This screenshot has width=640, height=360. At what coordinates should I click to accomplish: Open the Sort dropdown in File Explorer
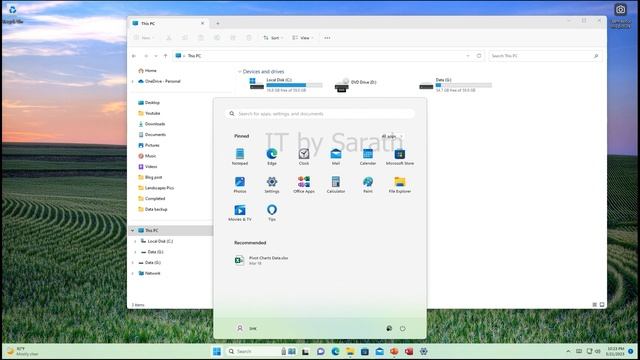(273, 38)
